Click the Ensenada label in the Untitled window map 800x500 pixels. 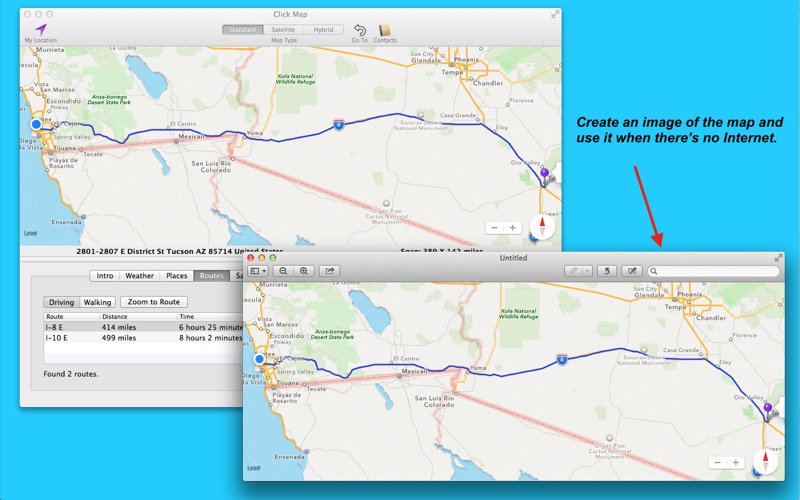289,457
